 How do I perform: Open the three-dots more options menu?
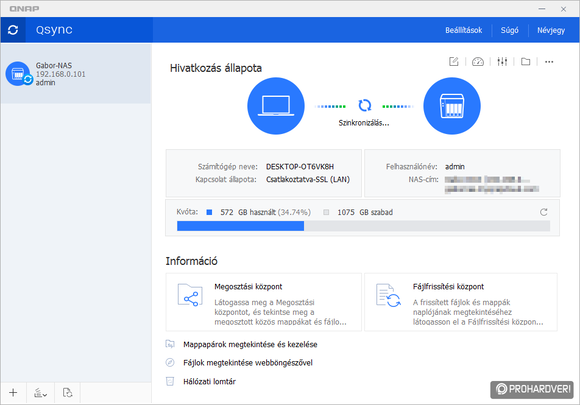(x=549, y=62)
